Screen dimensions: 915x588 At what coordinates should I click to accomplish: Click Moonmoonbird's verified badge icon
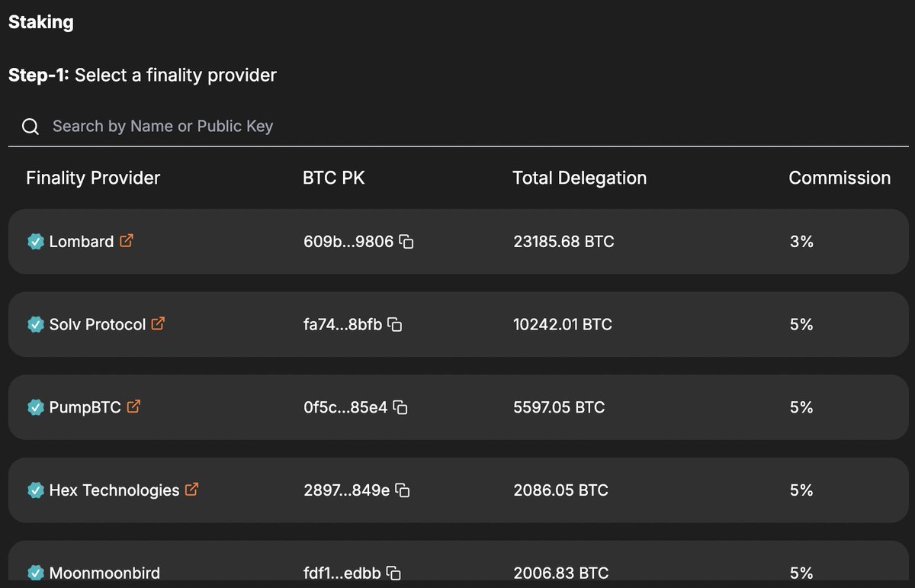(35, 573)
